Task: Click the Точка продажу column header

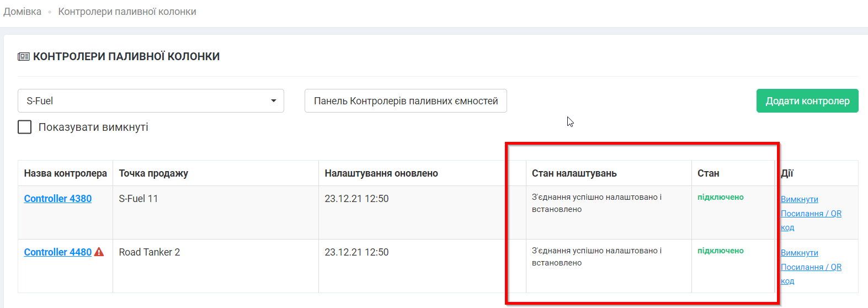Action: 153,173
